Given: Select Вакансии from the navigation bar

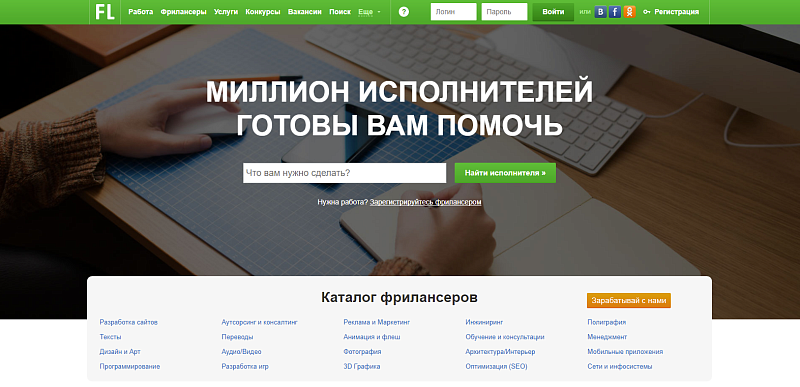Looking at the screenshot, I should (x=305, y=12).
